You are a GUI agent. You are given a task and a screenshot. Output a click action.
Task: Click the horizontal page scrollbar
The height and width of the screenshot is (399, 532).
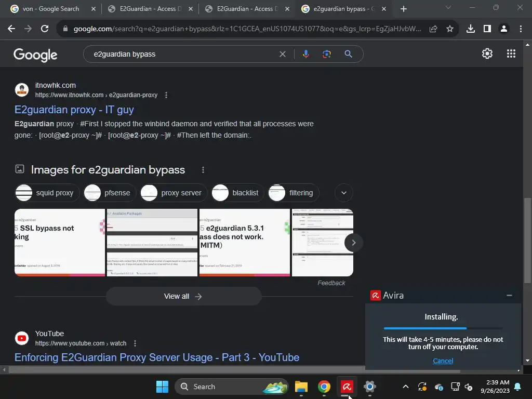point(234,370)
